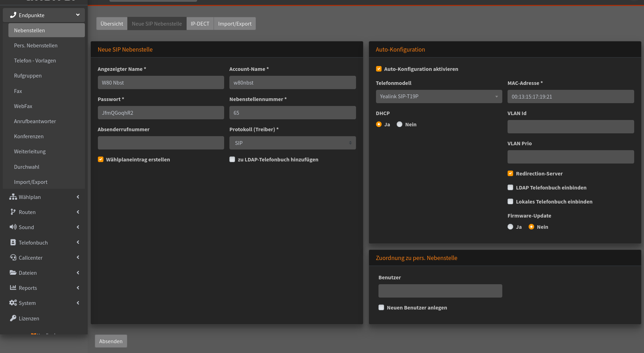Viewport: 644px width, 353px height.
Task: Open the Telefonmodell dropdown
Action: tap(439, 96)
